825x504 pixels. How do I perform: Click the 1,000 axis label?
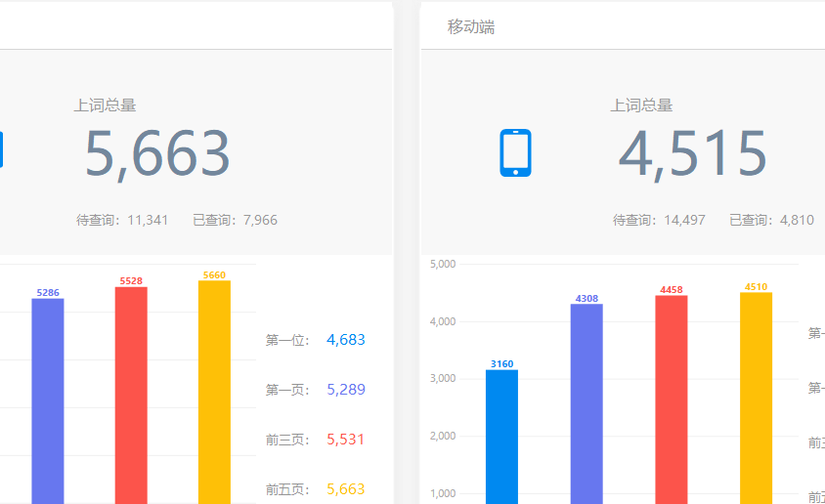click(443, 493)
